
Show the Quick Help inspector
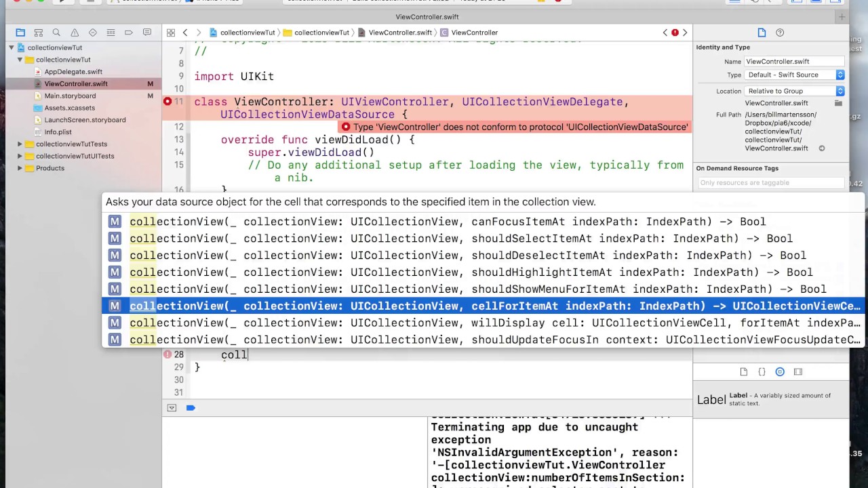pyautogui.click(x=780, y=33)
